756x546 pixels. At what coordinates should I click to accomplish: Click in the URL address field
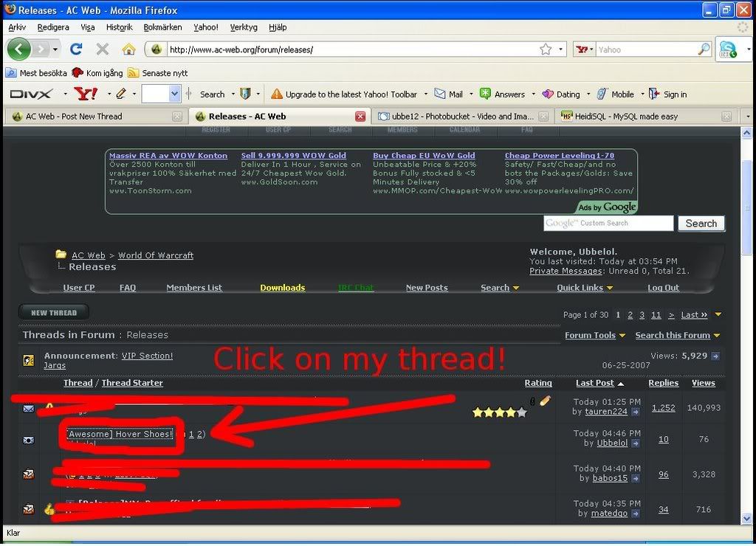point(352,49)
